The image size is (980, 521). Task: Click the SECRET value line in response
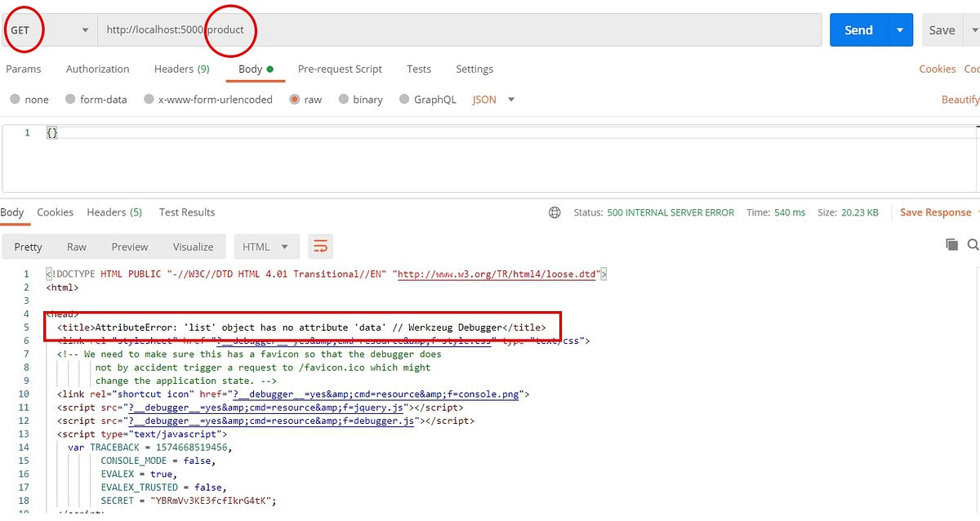(189, 501)
